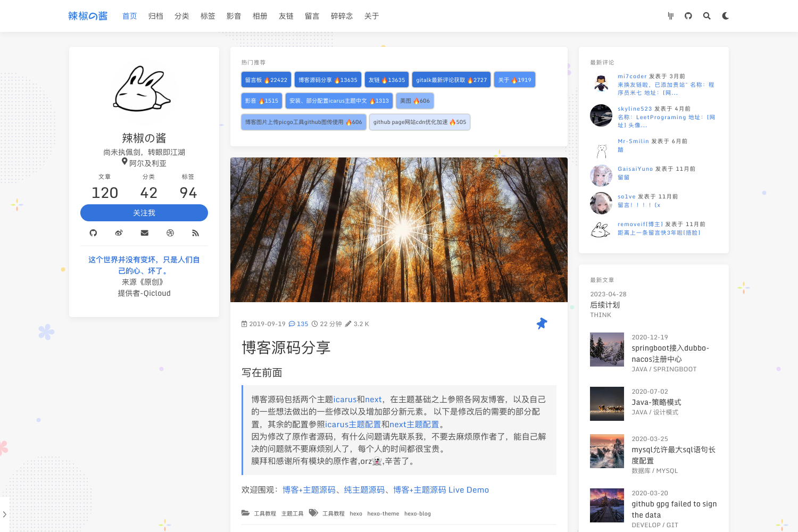Navigate to the 归档 menu item
Image resolution: width=798 pixels, height=532 pixels.
pyautogui.click(x=155, y=15)
